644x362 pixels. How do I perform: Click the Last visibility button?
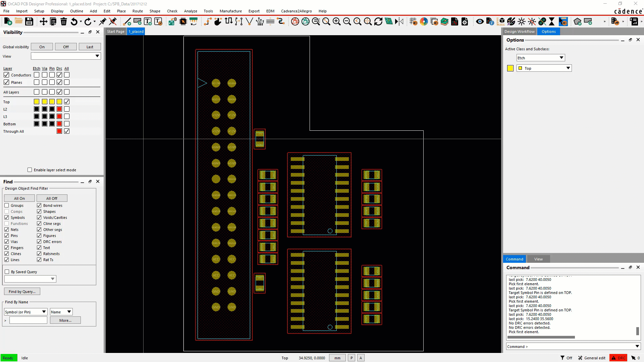[x=90, y=47]
